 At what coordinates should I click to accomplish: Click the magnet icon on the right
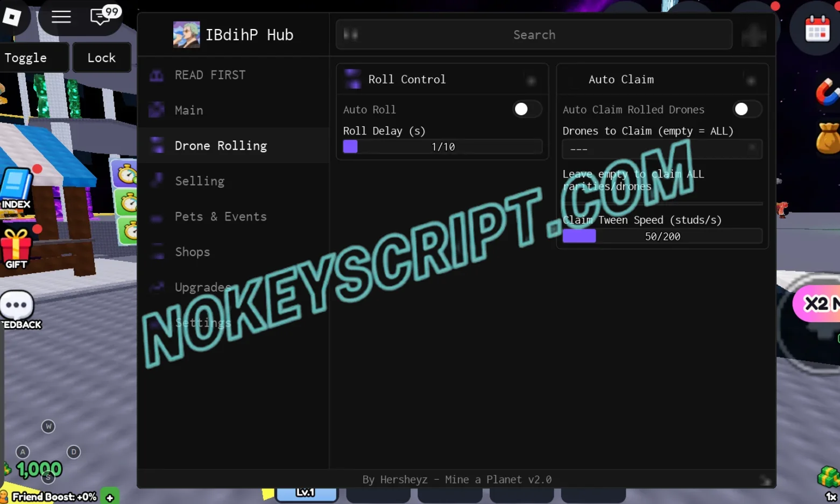click(827, 91)
